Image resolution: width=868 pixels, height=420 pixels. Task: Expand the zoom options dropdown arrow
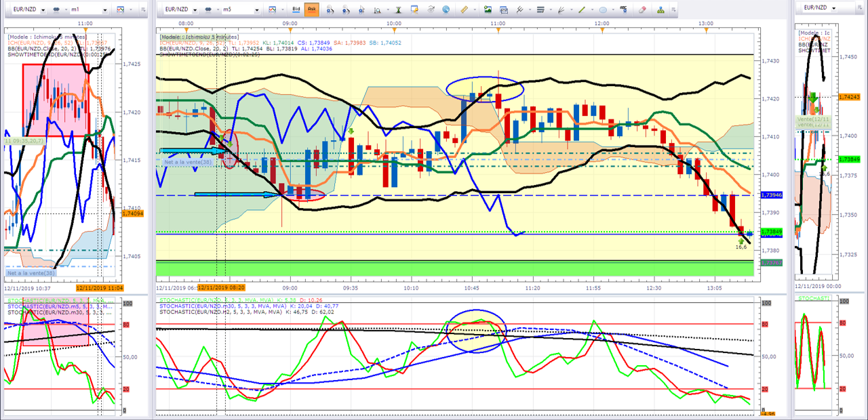388,9
